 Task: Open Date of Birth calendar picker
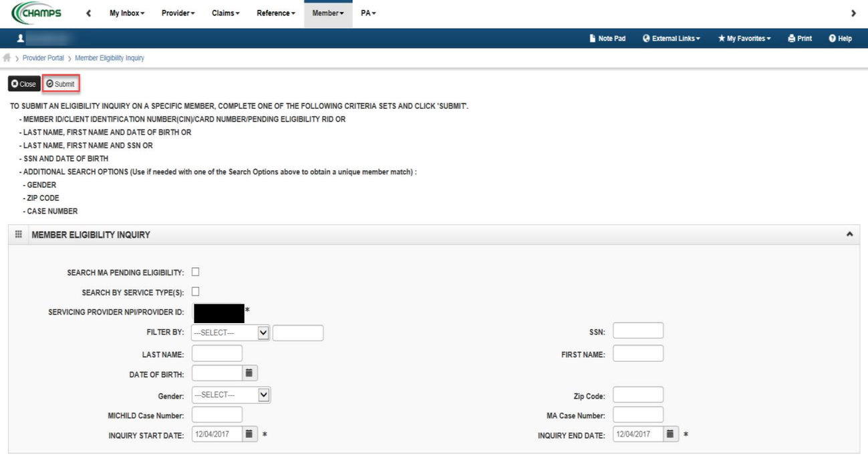pyautogui.click(x=249, y=373)
